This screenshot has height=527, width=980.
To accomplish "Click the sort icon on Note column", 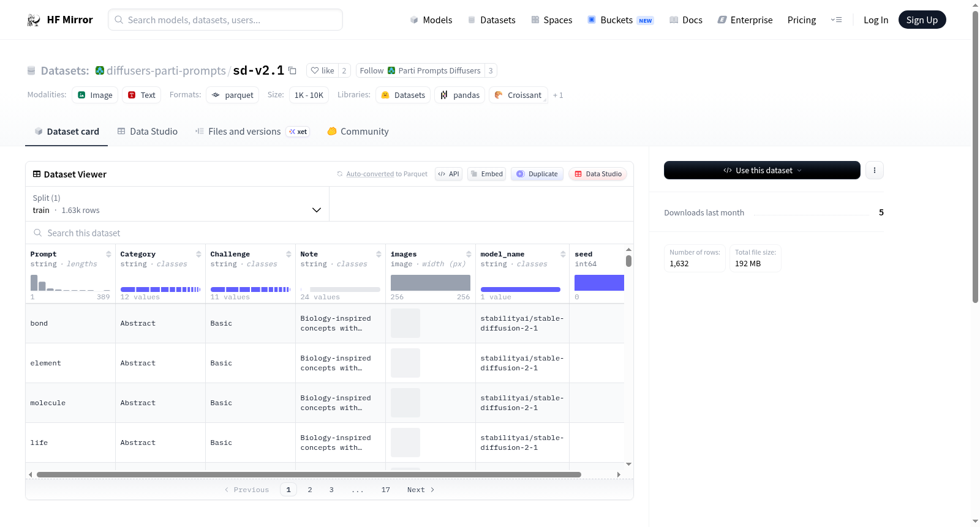I will coord(379,254).
